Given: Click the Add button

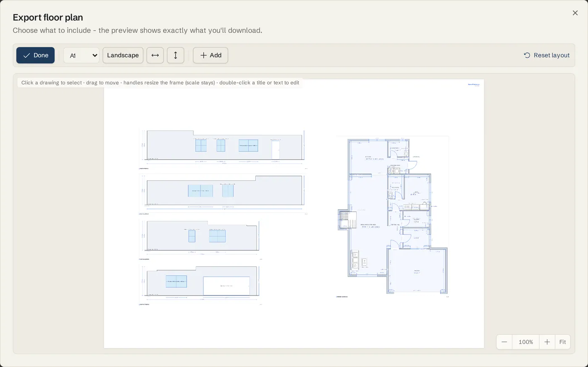Looking at the screenshot, I should coord(210,55).
